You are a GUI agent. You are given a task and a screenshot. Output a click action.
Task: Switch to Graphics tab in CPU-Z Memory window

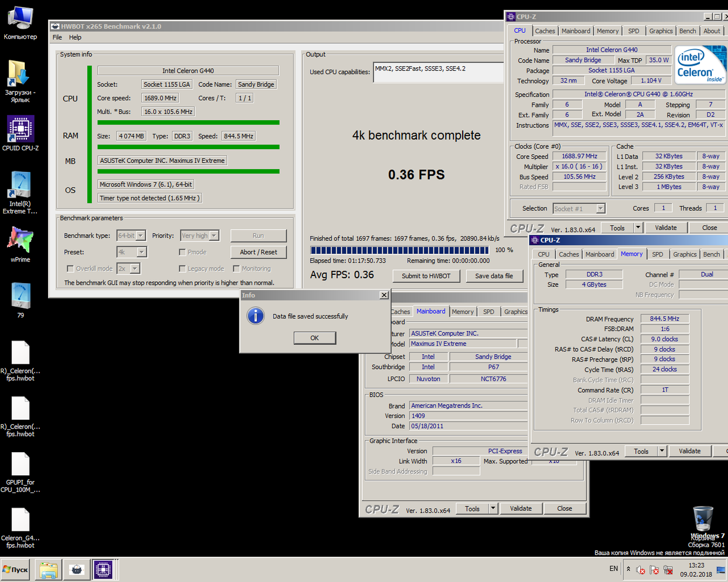[685, 254]
